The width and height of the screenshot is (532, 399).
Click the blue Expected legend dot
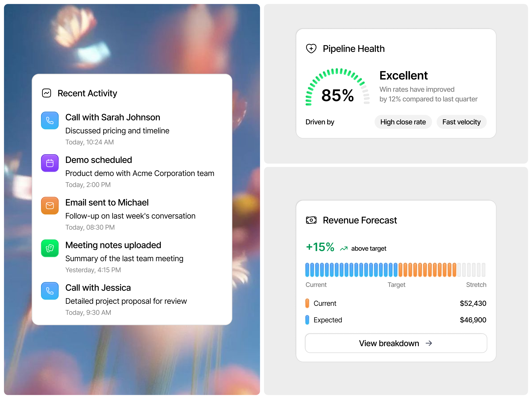307,320
